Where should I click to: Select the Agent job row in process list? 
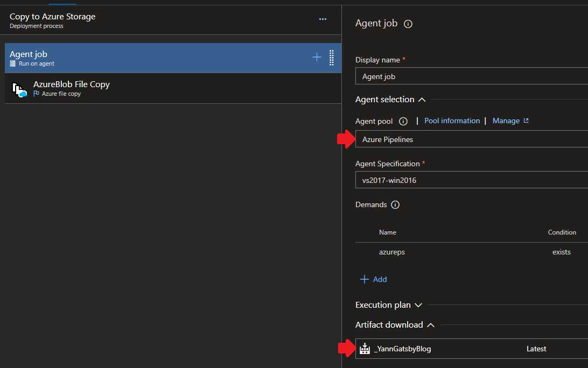(x=151, y=58)
